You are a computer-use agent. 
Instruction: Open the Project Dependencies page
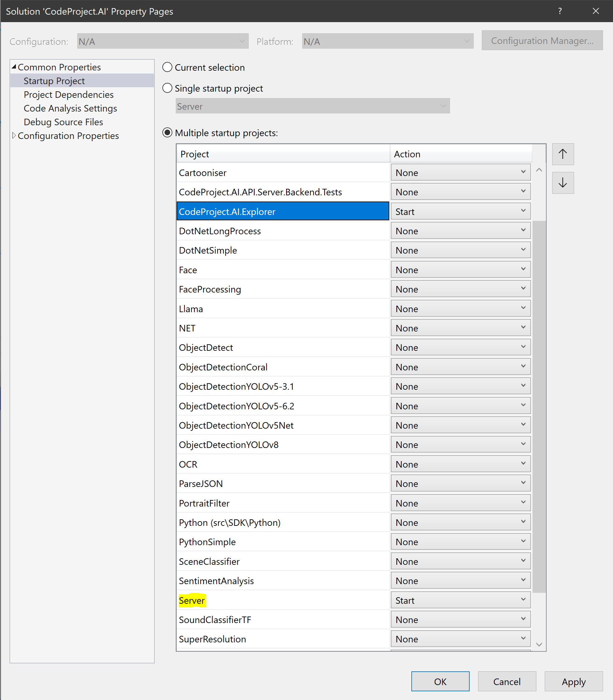(69, 94)
